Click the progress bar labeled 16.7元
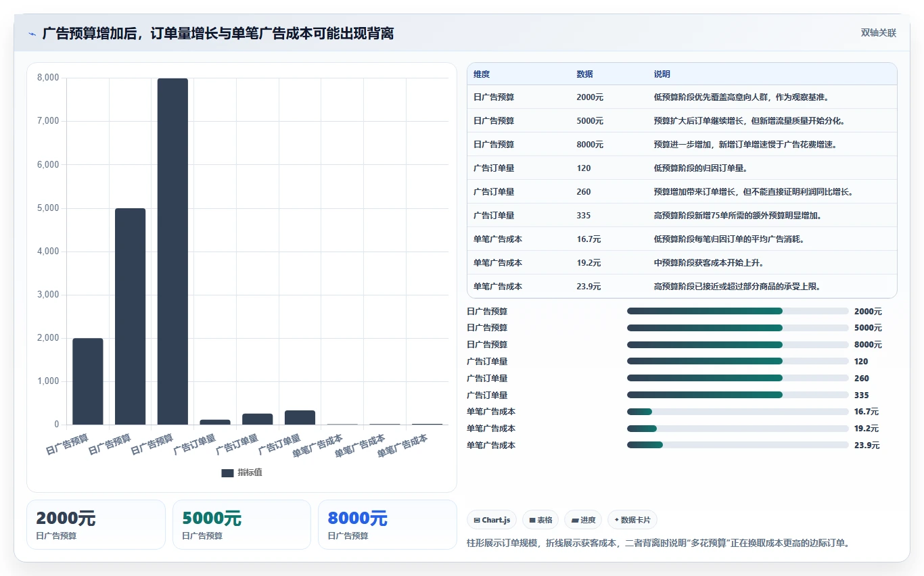 (x=738, y=412)
